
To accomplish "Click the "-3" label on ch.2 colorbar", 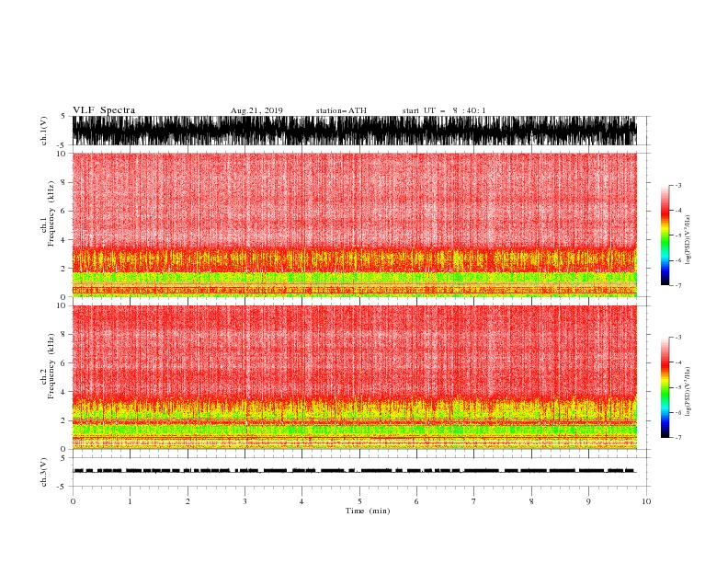I will (678, 338).
